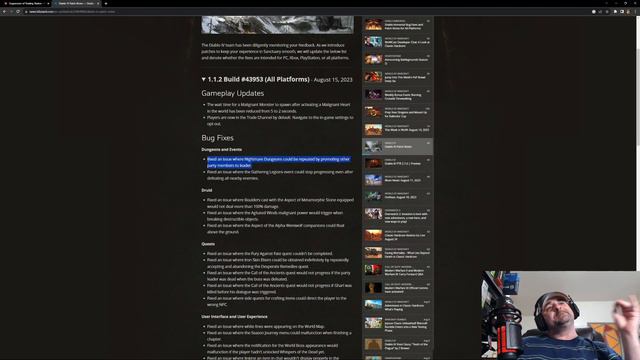Click the patch notes header banner image
The image size is (640, 360).
point(278,24)
